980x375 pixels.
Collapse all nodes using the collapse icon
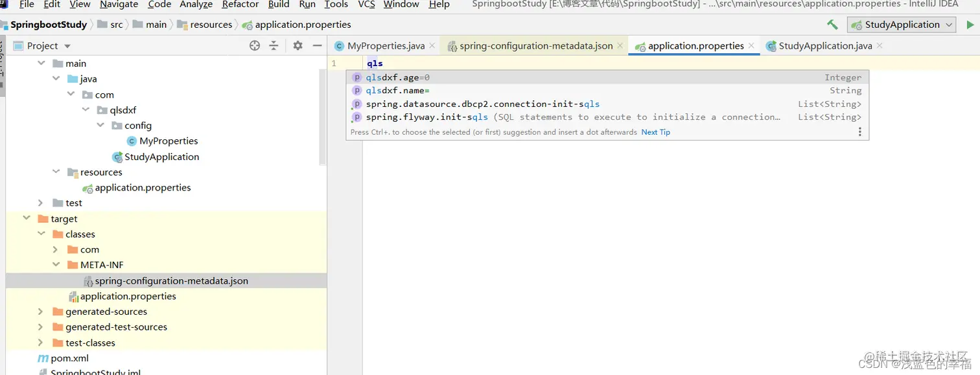pos(274,45)
